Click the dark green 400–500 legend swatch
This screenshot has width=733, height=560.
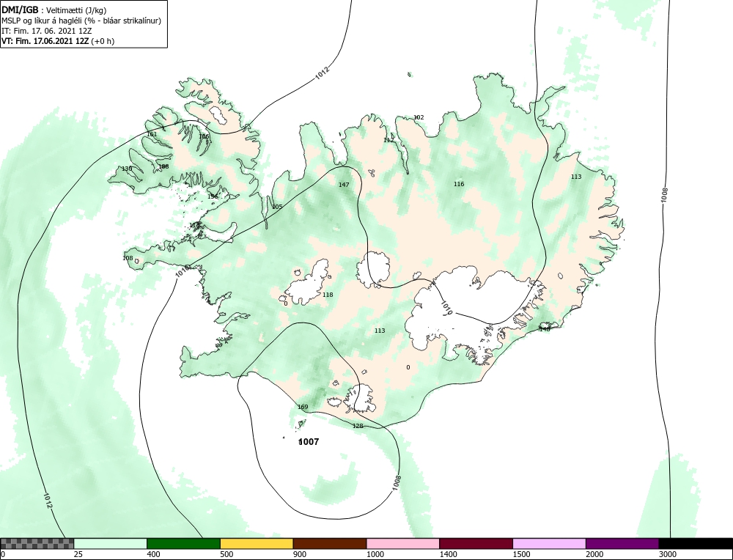pyautogui.click(x=183, y=544)
